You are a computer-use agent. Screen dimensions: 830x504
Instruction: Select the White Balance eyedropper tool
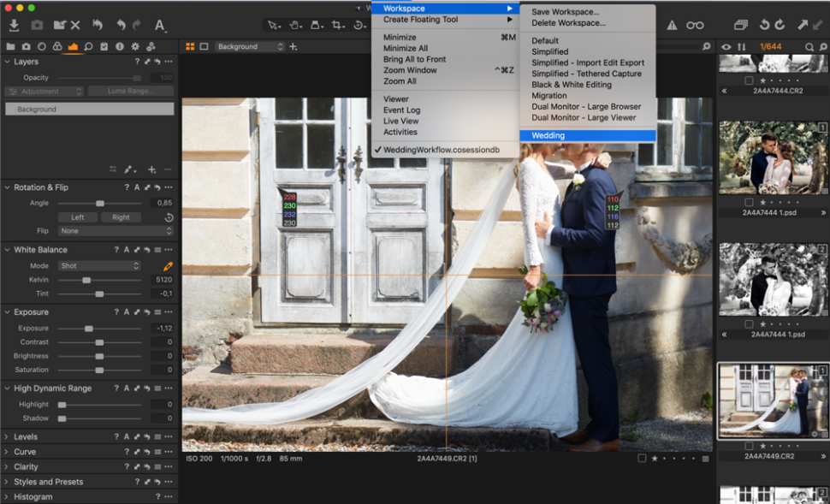(x=168, y=266)
